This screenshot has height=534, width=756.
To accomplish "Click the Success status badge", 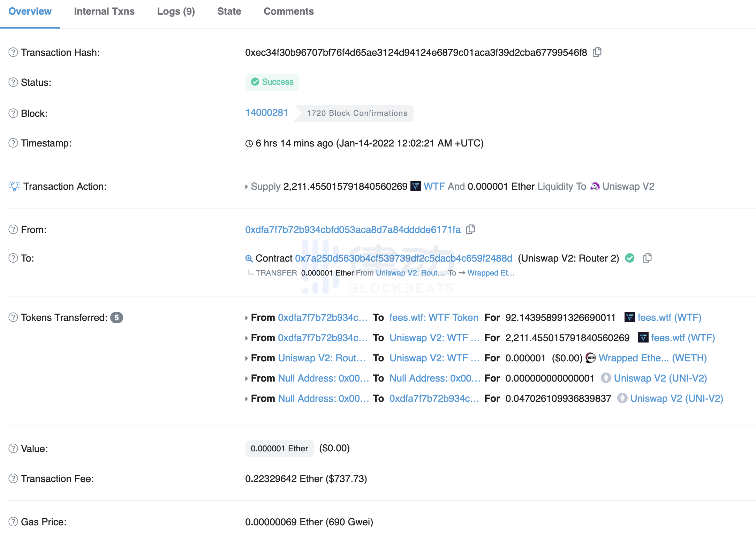I will point(272,82).
